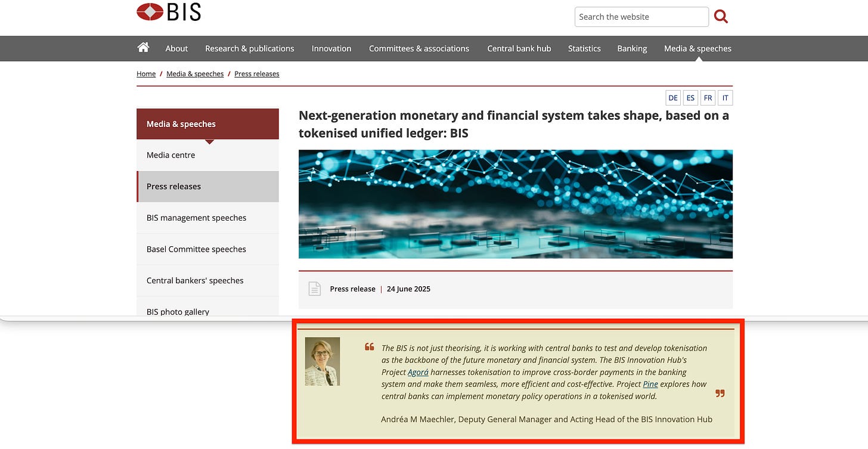Open the Media & speeches nav menu
Viewport: 868px width, 449px height.
coord(697,48)
